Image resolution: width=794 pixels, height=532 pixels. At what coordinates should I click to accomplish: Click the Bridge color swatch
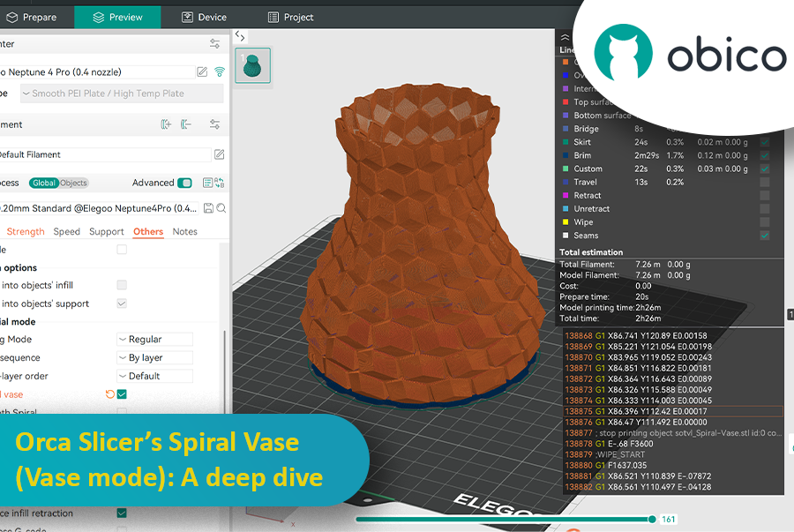point(566,129)
